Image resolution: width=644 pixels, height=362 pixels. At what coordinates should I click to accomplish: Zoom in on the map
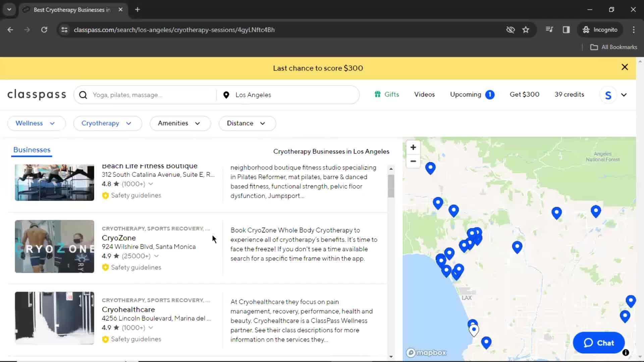point(413,147)
